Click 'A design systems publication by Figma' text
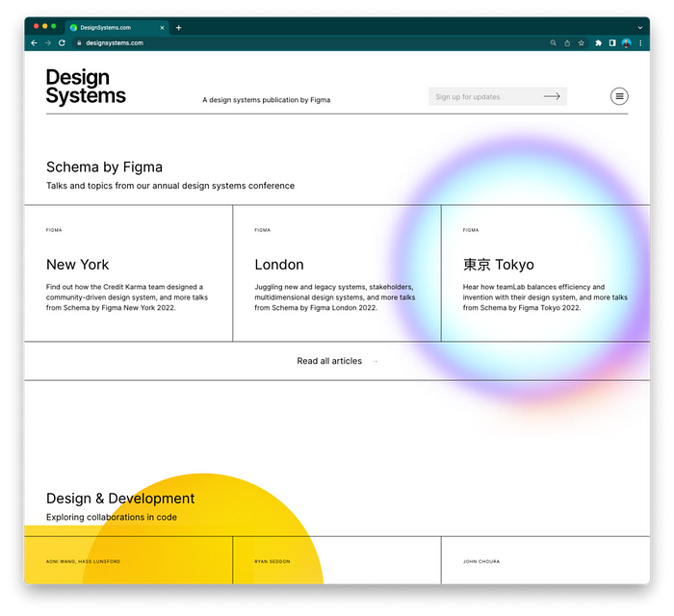 [x=267, y=100]
